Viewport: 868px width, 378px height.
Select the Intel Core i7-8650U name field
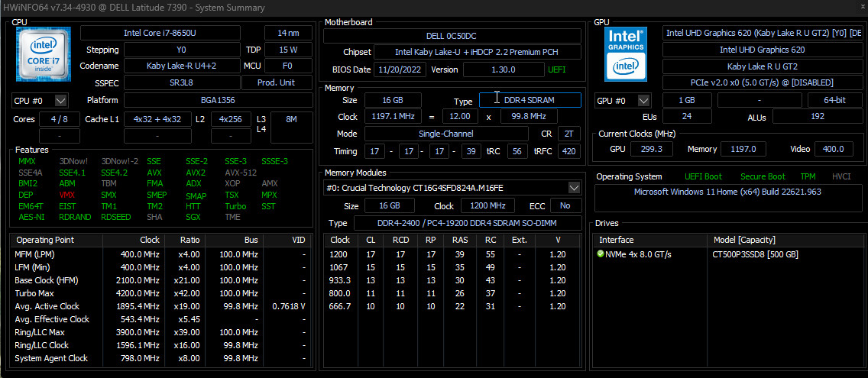(x=160, y=33)
